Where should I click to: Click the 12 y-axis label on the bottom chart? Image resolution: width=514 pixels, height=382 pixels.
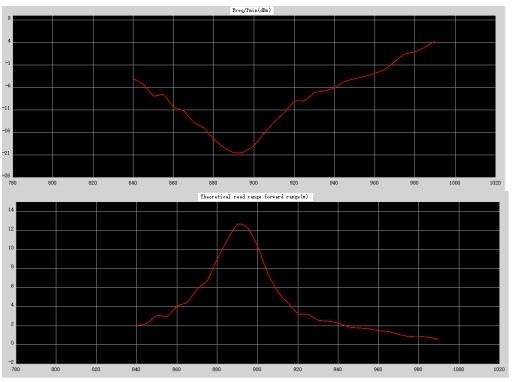11,229
